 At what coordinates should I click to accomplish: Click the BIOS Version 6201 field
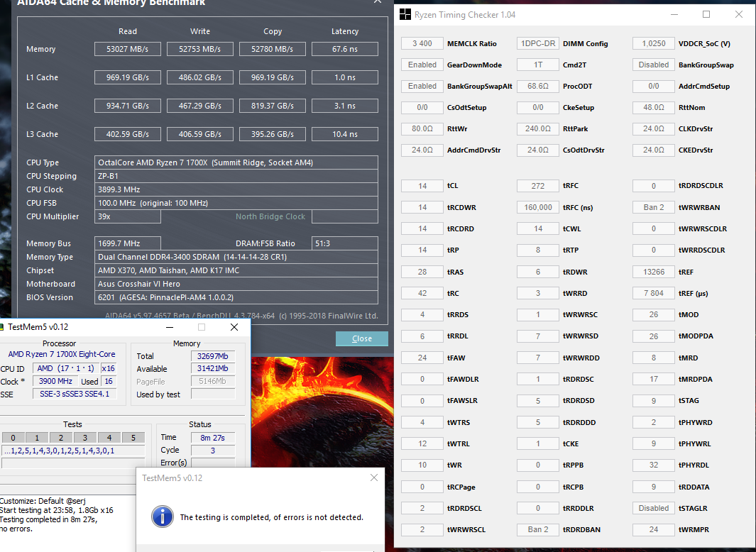[x=236, y=297]
